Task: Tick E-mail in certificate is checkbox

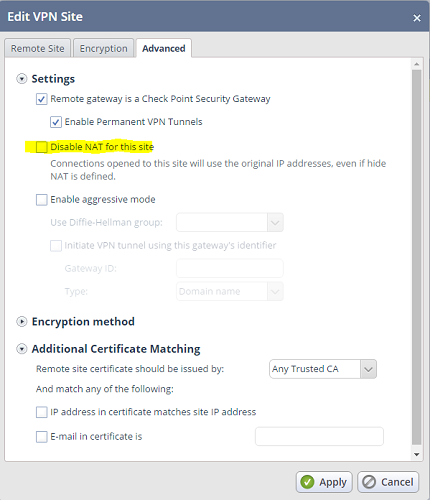Action: [42, 437]
